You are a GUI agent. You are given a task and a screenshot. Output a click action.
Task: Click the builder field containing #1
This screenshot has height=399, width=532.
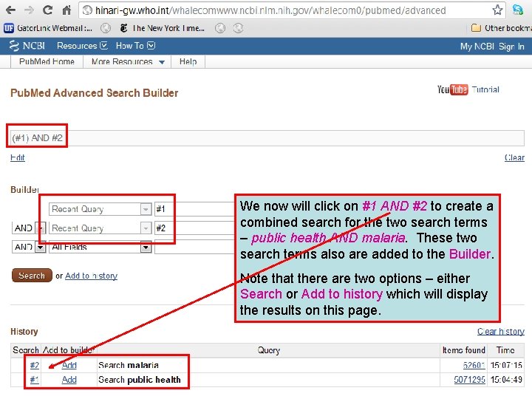194,209
